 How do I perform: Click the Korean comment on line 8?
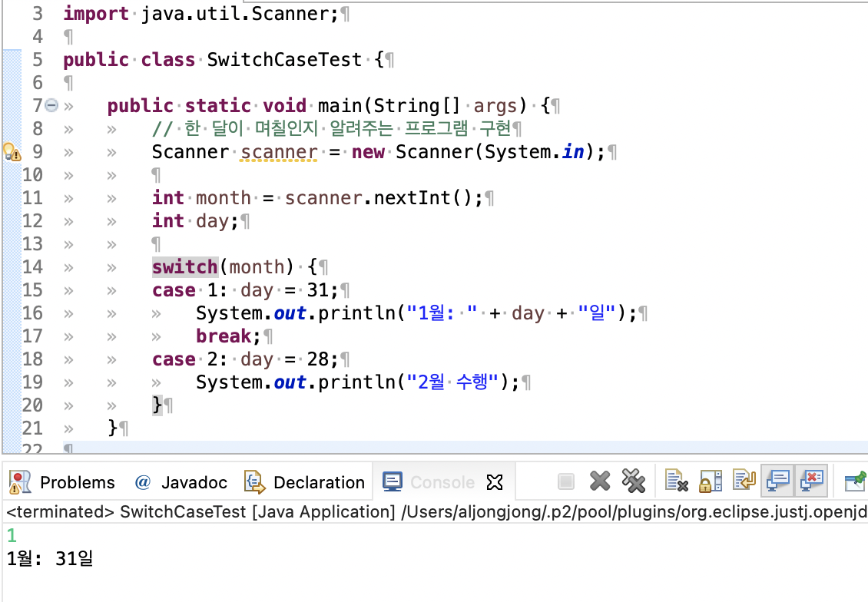click(331, 128)
